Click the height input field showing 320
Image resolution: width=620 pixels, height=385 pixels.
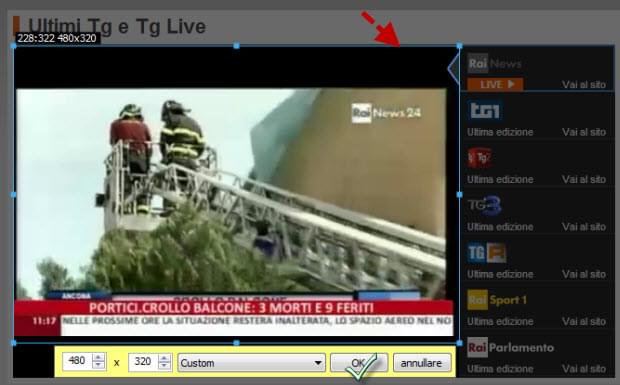click(143, 361)
